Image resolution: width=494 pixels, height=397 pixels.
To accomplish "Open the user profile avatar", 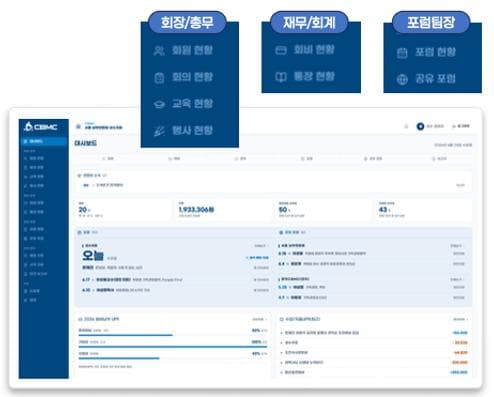I will 420,126.
